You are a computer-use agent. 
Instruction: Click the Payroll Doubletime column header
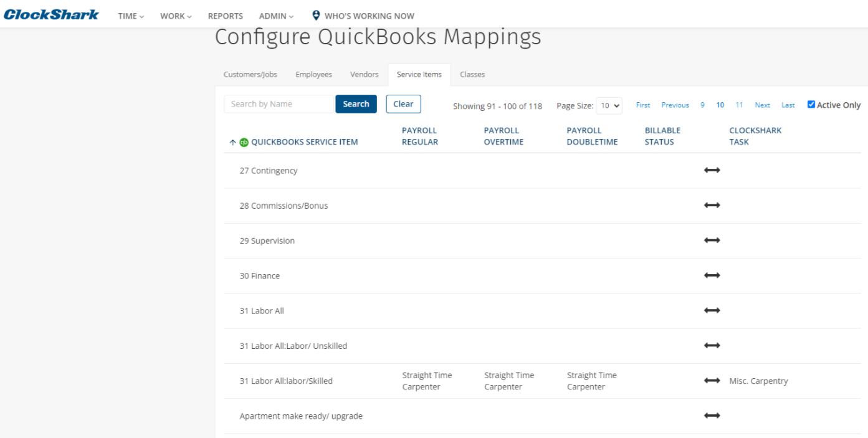click(593, 136)
